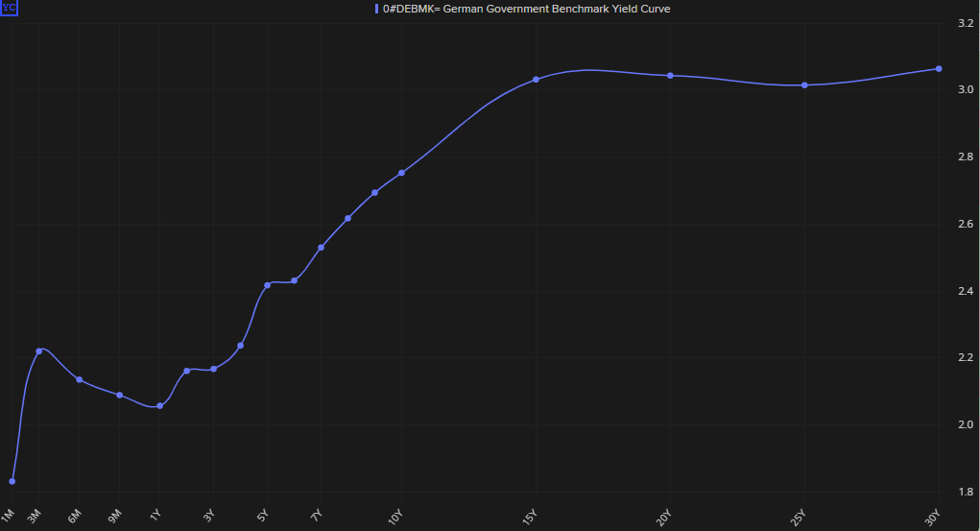The height and width of the screenshot is (531, 980).
Task: Click the 3.2 value on the y-axis
Action: [x=966, y=23]
